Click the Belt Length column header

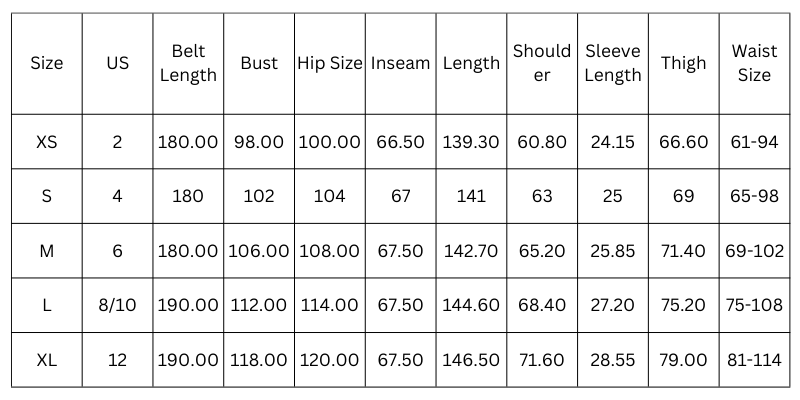tap(188, 63)
